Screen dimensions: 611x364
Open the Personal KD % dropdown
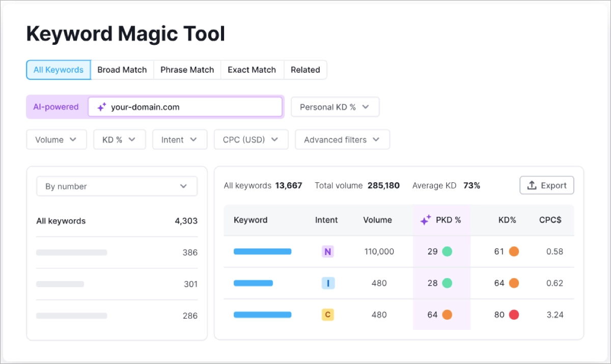point(335,107)
